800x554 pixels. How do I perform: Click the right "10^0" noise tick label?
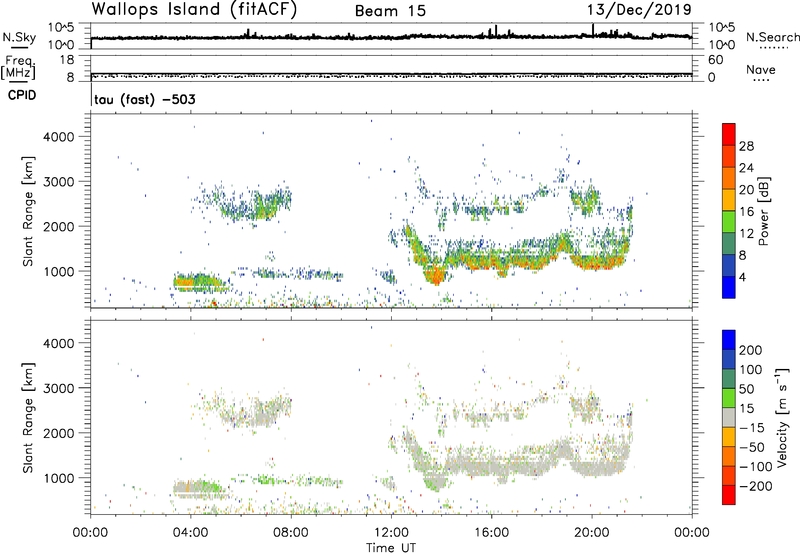(722, 45)
